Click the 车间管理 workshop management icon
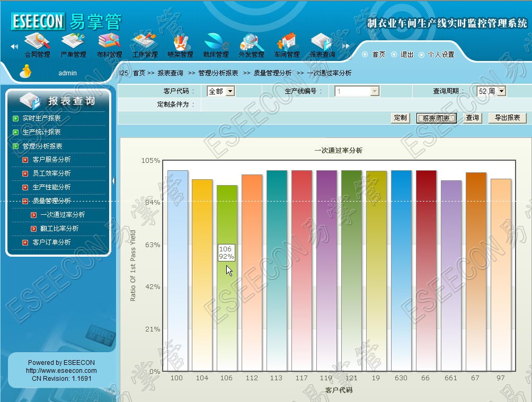This screenshot has height=402, width=532. 287,42
